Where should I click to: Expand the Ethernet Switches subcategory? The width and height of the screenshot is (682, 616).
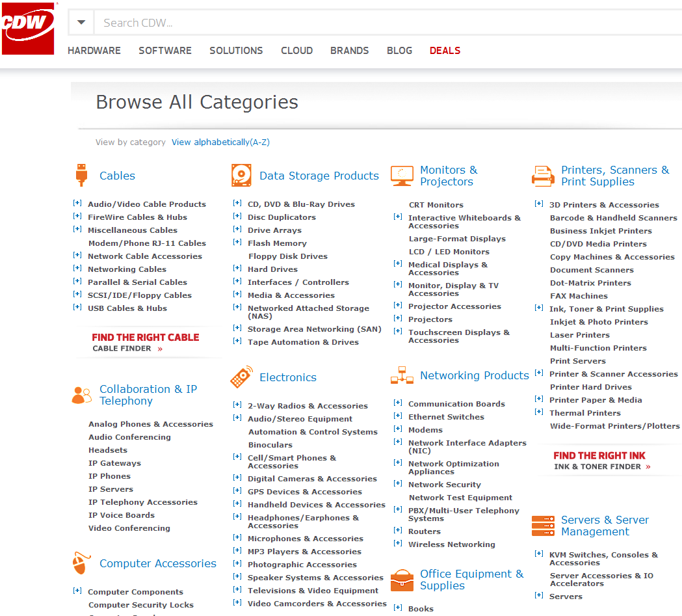click(398, 416)
